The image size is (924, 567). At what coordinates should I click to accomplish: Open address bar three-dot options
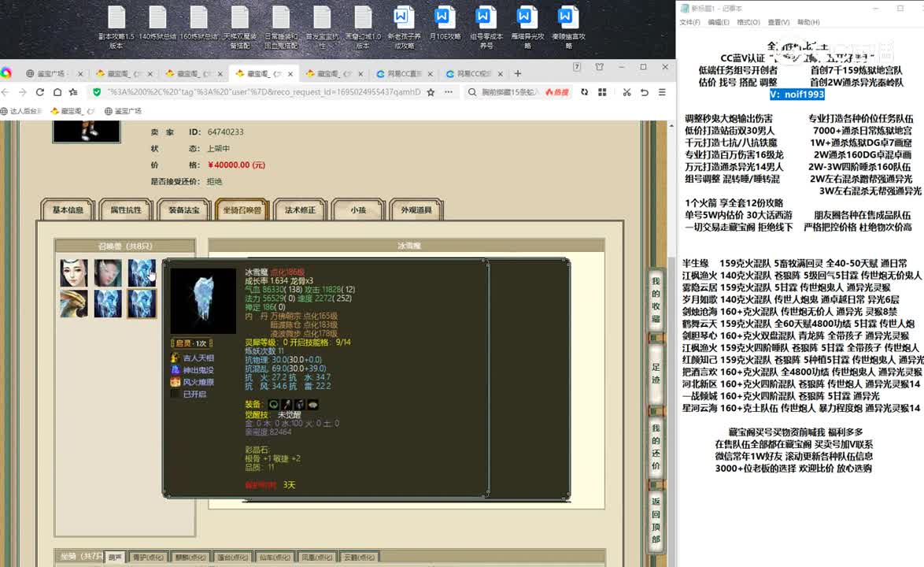click(x=449, y=92)
